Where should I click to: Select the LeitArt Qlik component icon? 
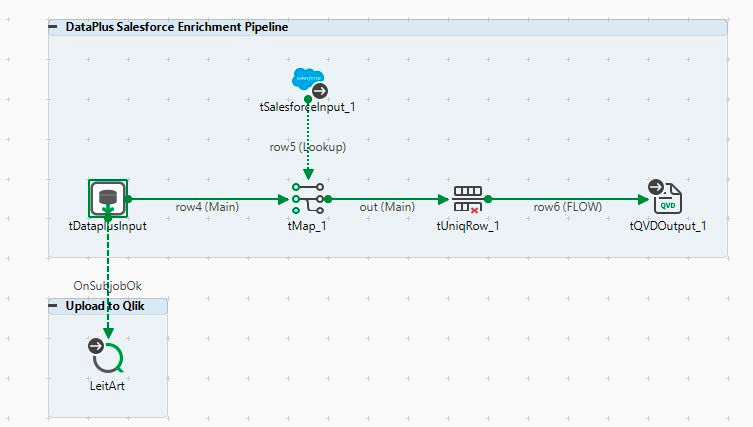pyautogui.click(x=106, y=356)
